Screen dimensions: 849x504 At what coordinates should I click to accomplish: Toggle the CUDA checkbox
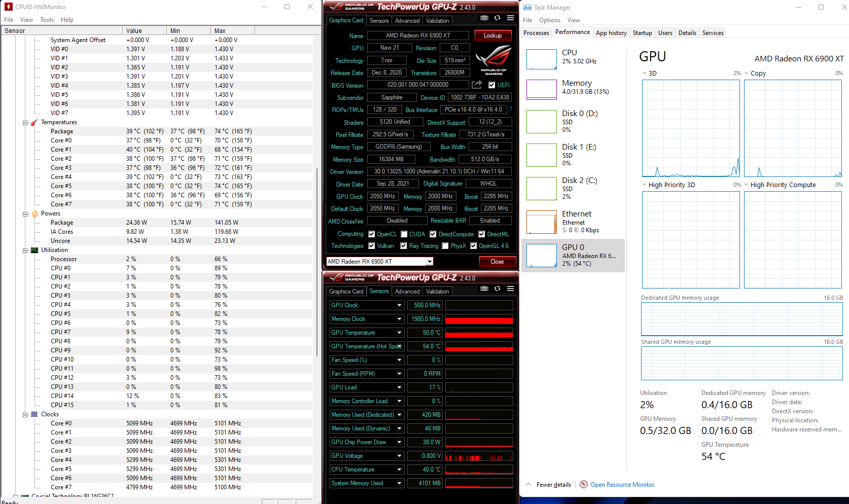(404, 234)
